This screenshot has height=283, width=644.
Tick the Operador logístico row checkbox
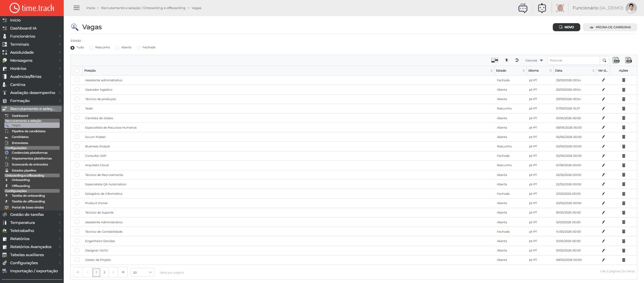tap(77, 89)
